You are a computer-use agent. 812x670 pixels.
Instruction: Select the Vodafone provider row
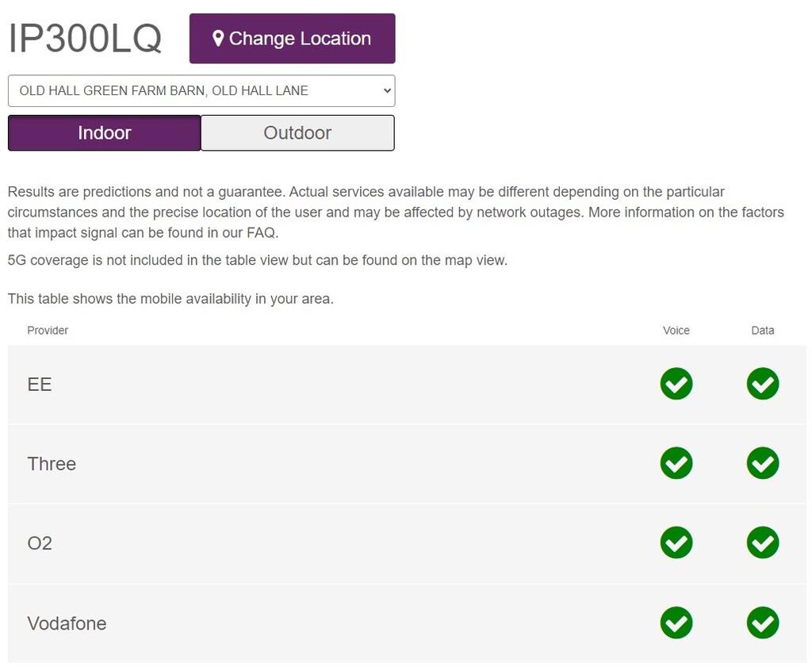pos(67,623)
